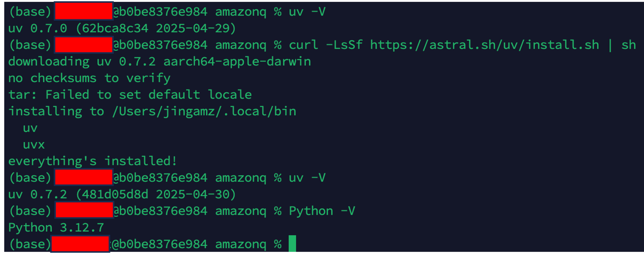Image resolution: width=644 pixels, height=254 pixels.
Task: Click the second 'uv -V' command
Action: [x=307, y=178]
